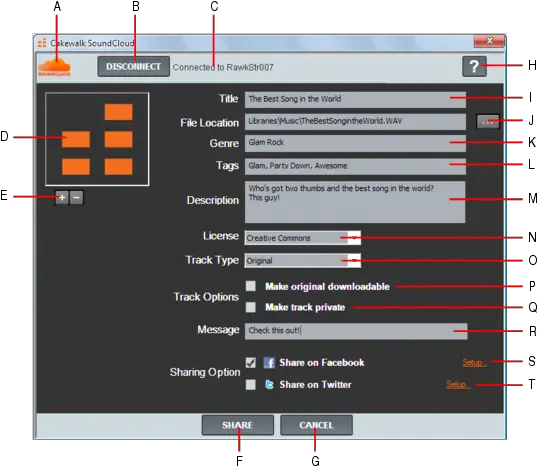Add artwork with the plus button
The width and height of the screenshot is (537, 466).
62,198
